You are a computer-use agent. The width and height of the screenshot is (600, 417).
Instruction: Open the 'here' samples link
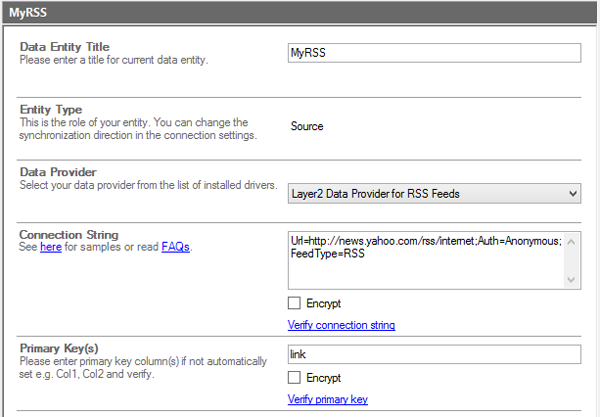[x=49, y=247]
